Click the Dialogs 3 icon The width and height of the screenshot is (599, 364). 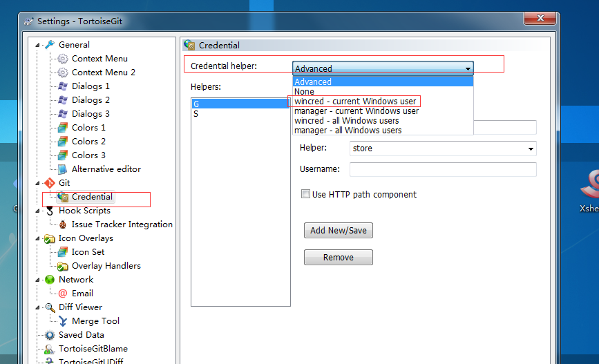click(63, 114)
